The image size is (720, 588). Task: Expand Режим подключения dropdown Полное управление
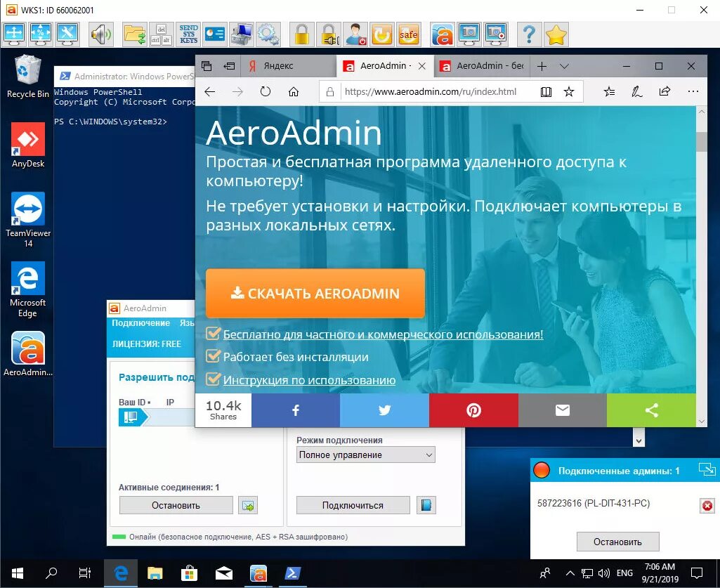tap(365, 455)
